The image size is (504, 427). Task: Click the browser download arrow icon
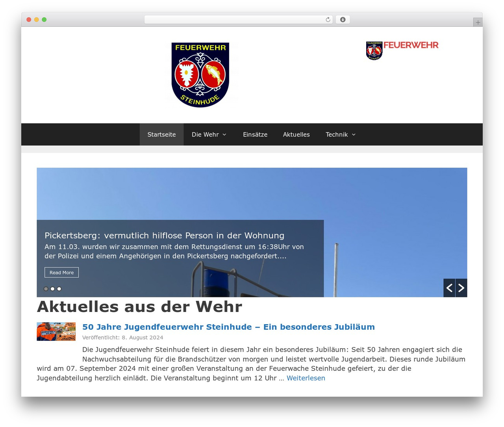(343, 20)
